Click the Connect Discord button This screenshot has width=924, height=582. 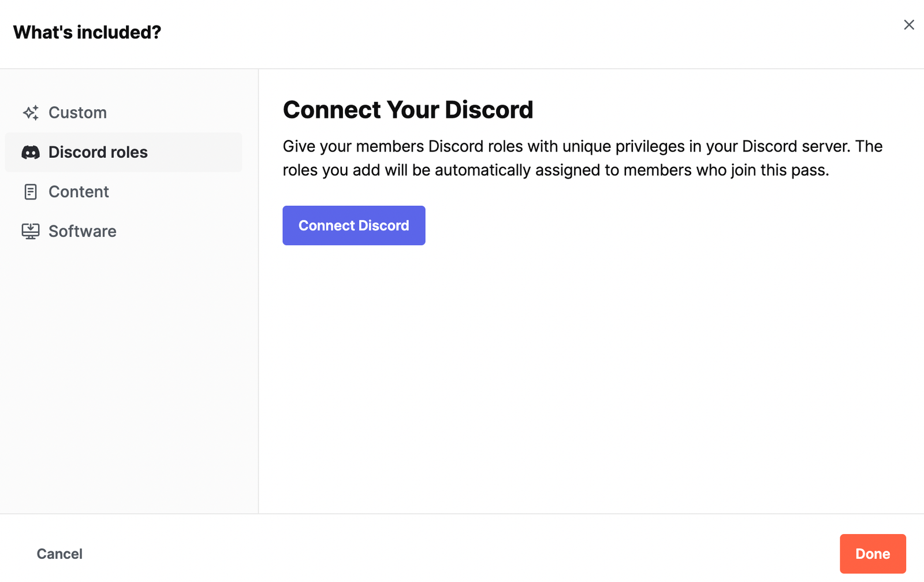[x=353, y=225]
